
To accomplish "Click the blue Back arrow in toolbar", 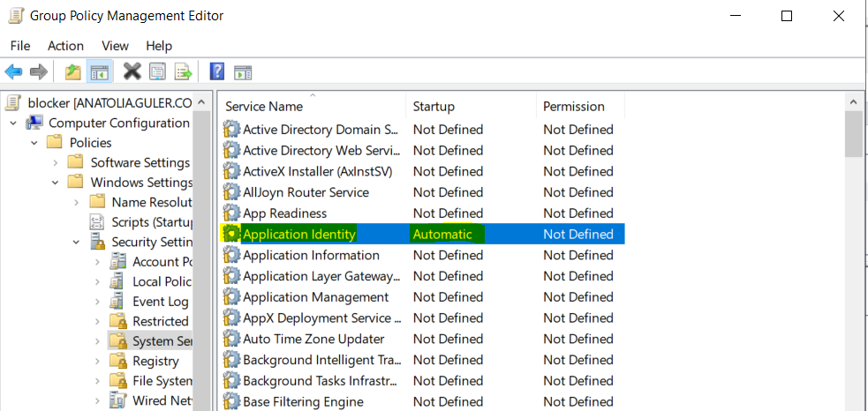I will coord(14,72).
